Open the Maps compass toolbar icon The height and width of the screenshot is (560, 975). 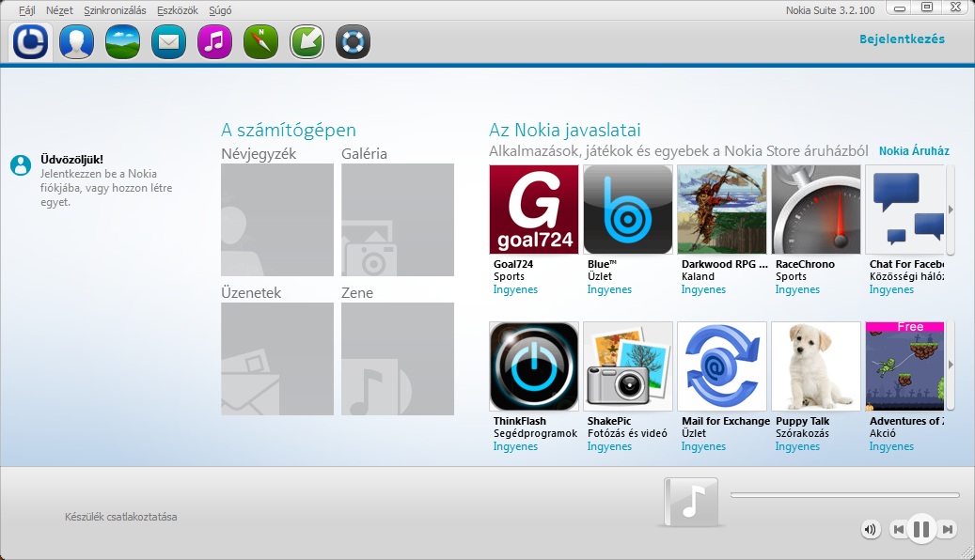pos(260,41)
